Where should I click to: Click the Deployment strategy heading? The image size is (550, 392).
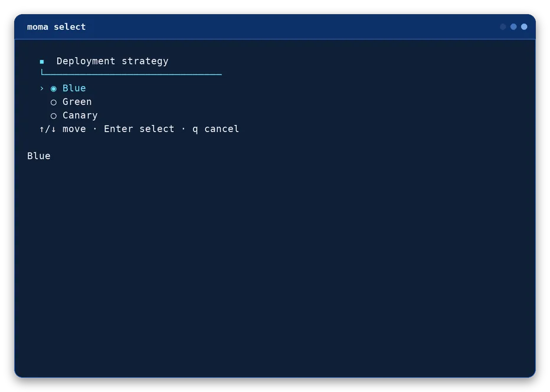[112, 61]
